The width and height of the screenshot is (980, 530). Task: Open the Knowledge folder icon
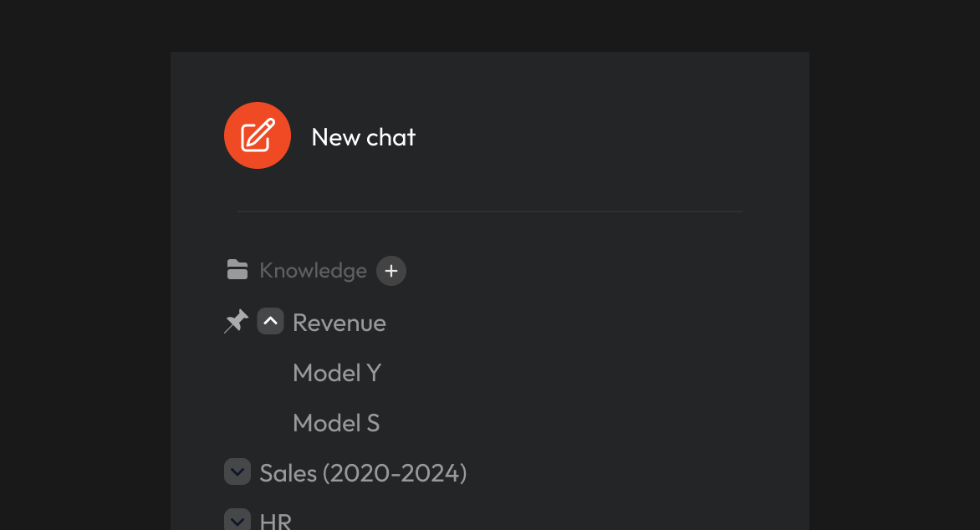[x=237, y=270]
